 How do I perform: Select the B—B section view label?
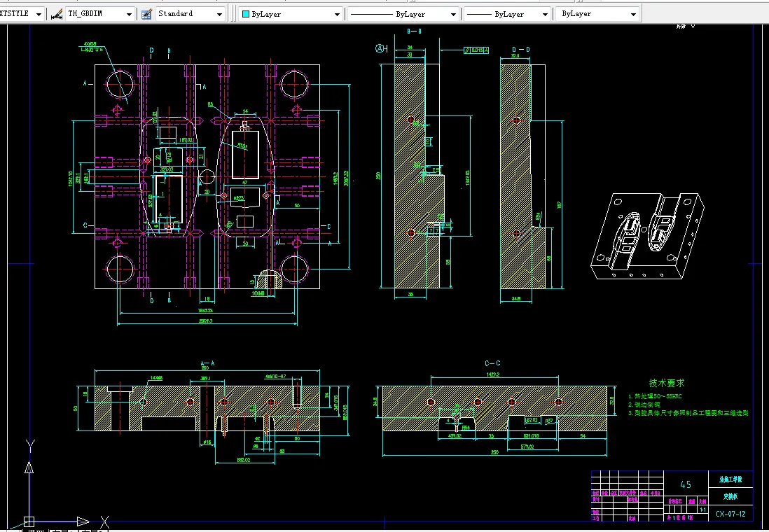[415, 31]
